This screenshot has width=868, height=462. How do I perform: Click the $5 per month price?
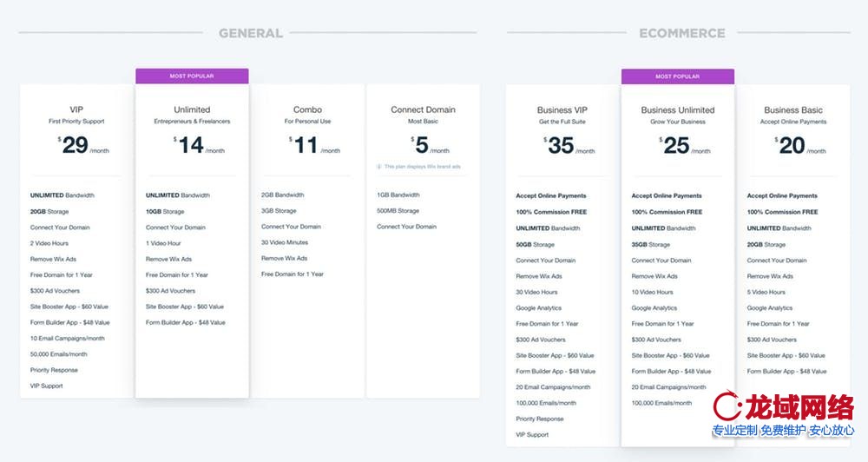tap(423, 145)
